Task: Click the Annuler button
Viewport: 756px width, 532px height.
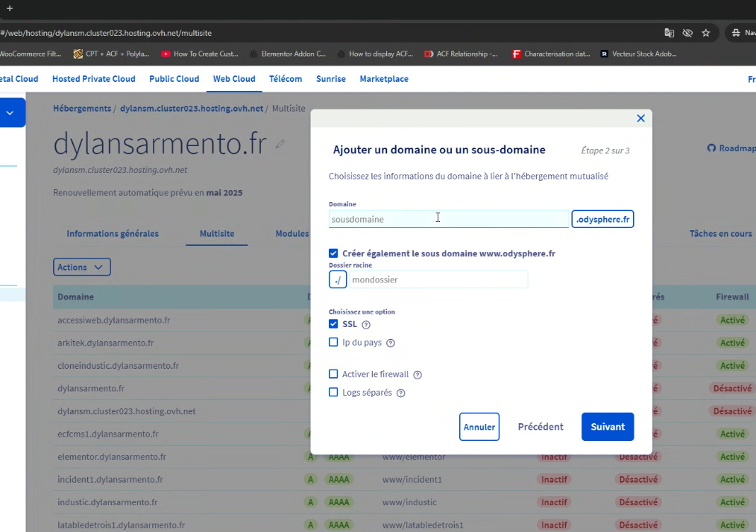Action: 479,427
